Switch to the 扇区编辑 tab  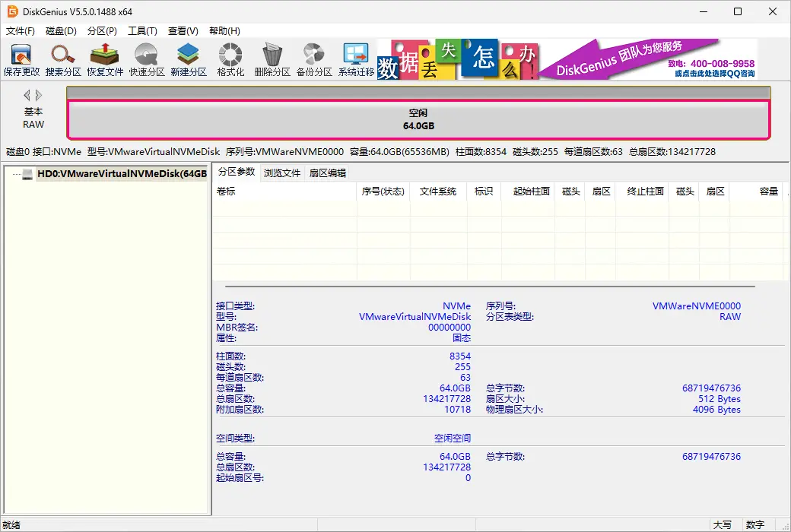pos(327,173)
